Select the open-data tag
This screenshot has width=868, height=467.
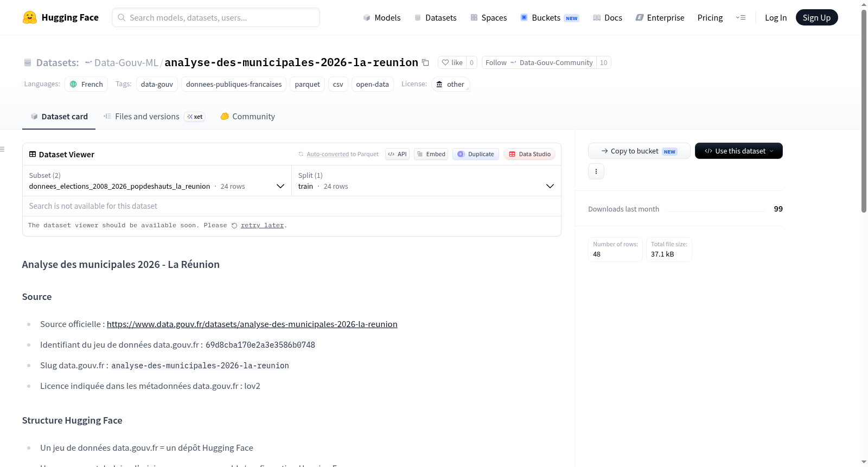coord(372,84)
